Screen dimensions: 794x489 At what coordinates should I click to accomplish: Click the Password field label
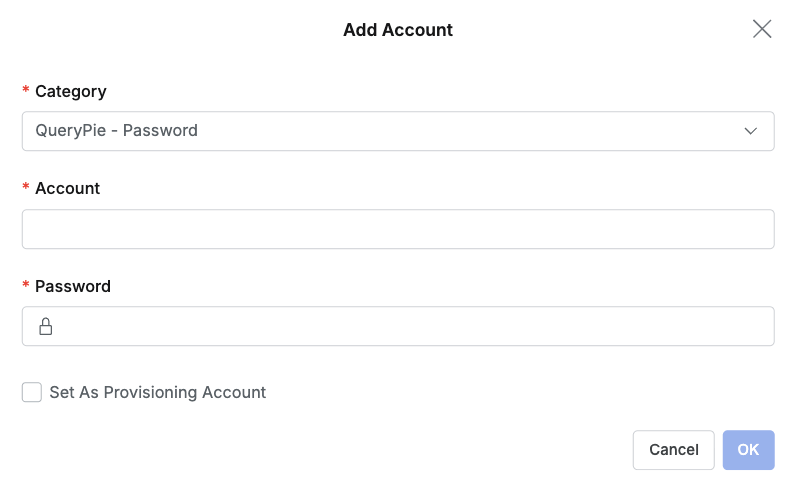[x=73, y=286]
